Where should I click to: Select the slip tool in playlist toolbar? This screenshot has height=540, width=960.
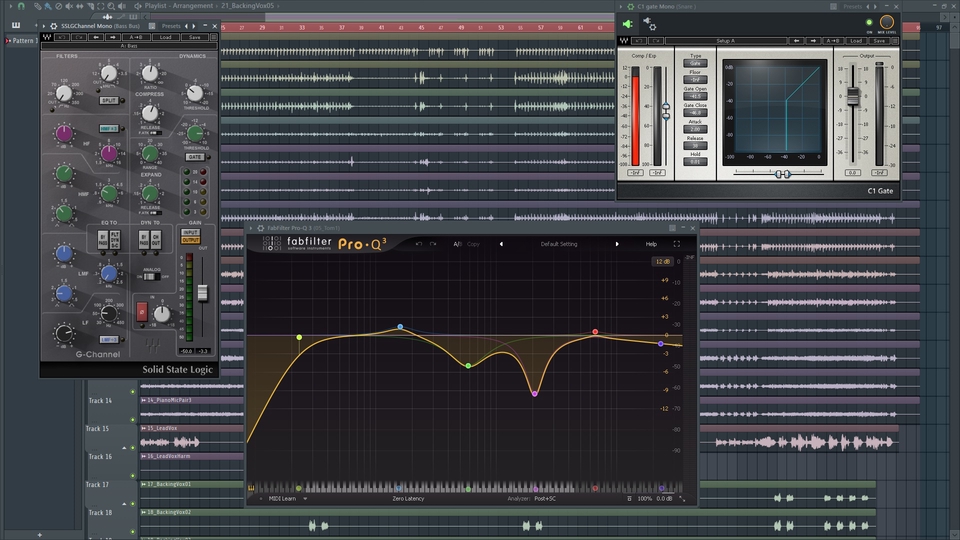(x=80, y=6)
